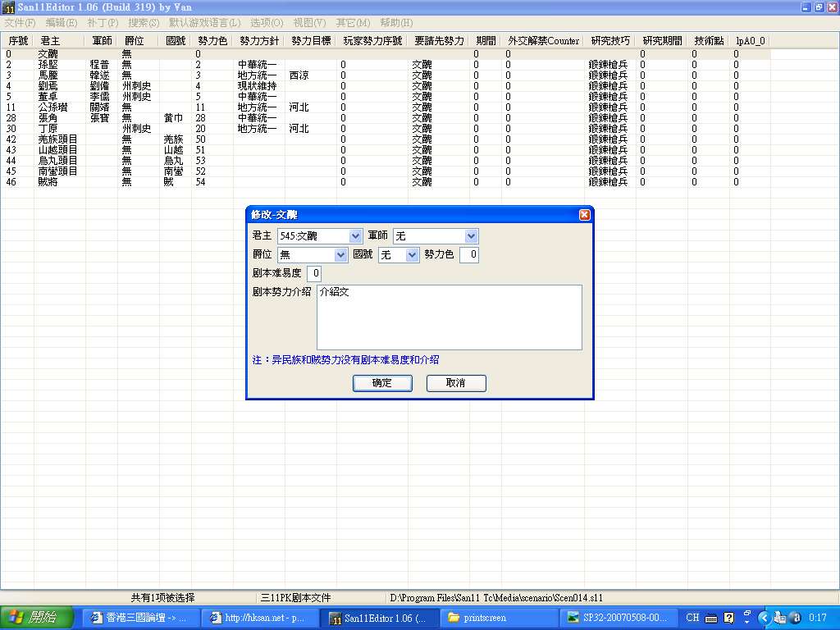Select the 孫堅 row in the list
840x630 pixels.
point(386,64)
